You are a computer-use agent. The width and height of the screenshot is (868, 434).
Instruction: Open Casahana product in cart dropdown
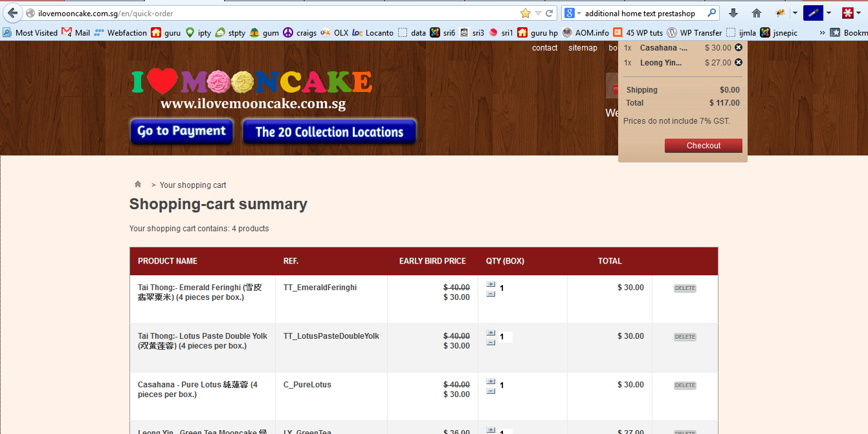(x=663, y=48)
